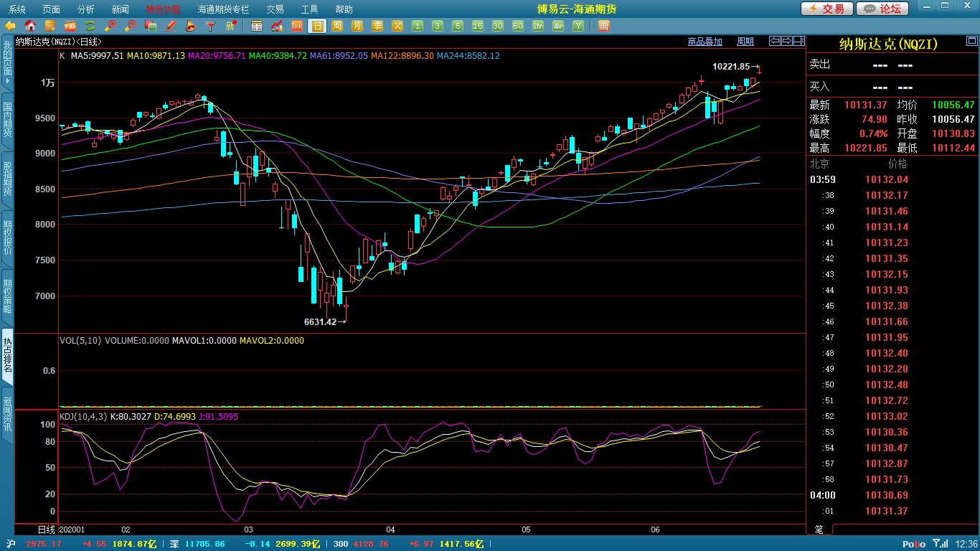980x551 pixels.
Task: Open the quote list table icon
Action: tap(257, 26)
